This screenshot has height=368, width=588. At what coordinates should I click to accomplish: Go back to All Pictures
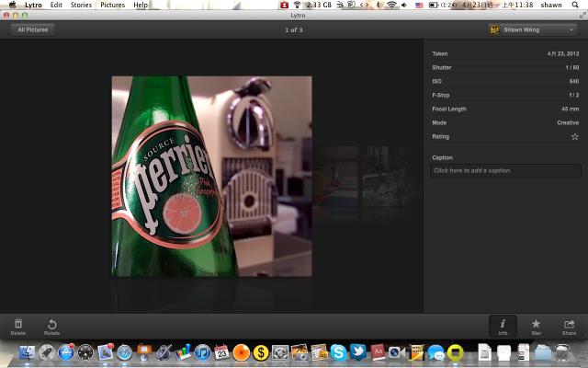point(33,29)
